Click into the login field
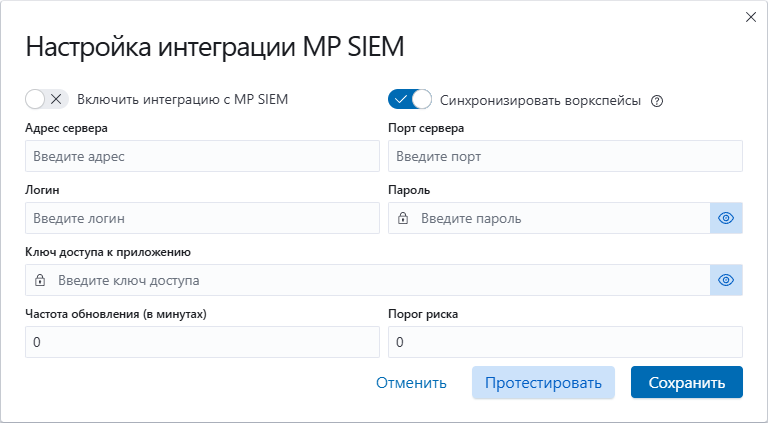The width and height of the screenshot is (768, 423). pyautogui.click(x=202, y=218)
